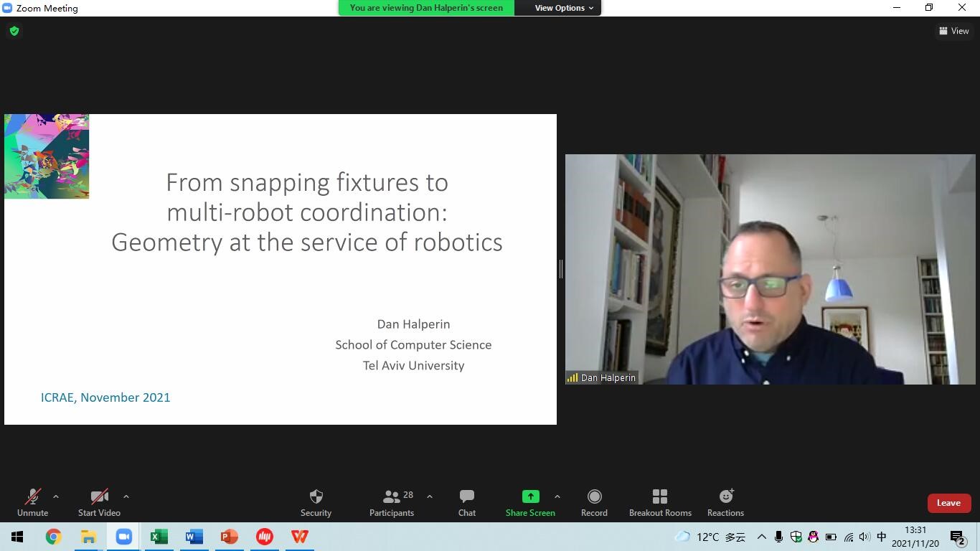Click the green Share Screen icon
The image size is (980, 551).
(530, 496)
